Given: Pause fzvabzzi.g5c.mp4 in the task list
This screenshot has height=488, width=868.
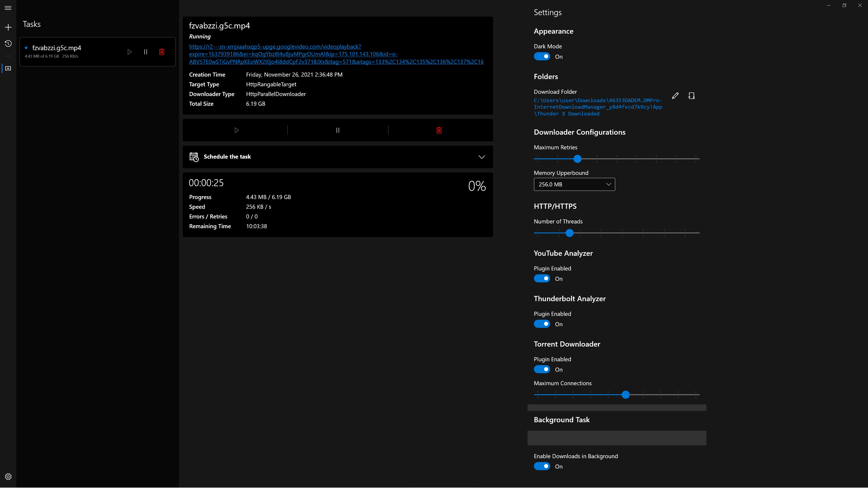Looking at the screenshot, I should [x=146, y=52].
